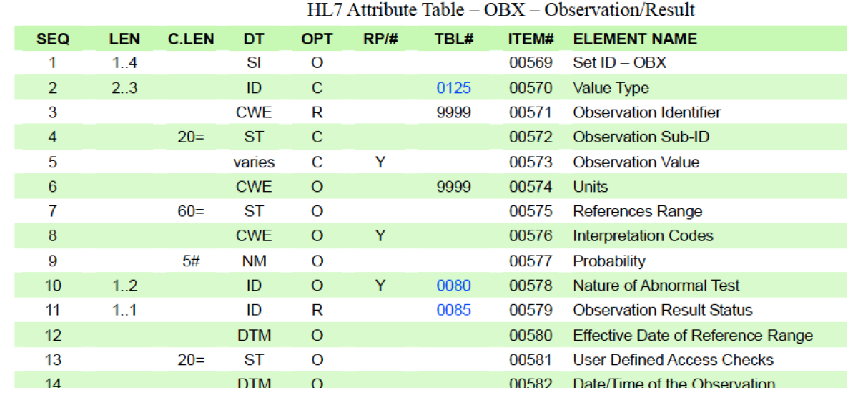868x413 pixels.
Task: Click the OPT column header
Action: click(317, 39)
